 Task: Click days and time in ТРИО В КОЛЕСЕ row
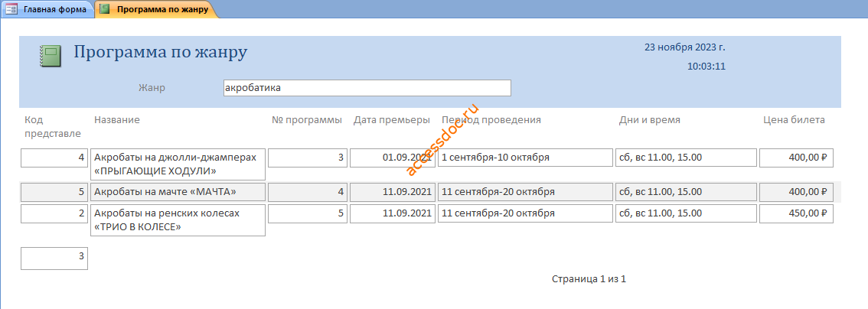[686, 213]
